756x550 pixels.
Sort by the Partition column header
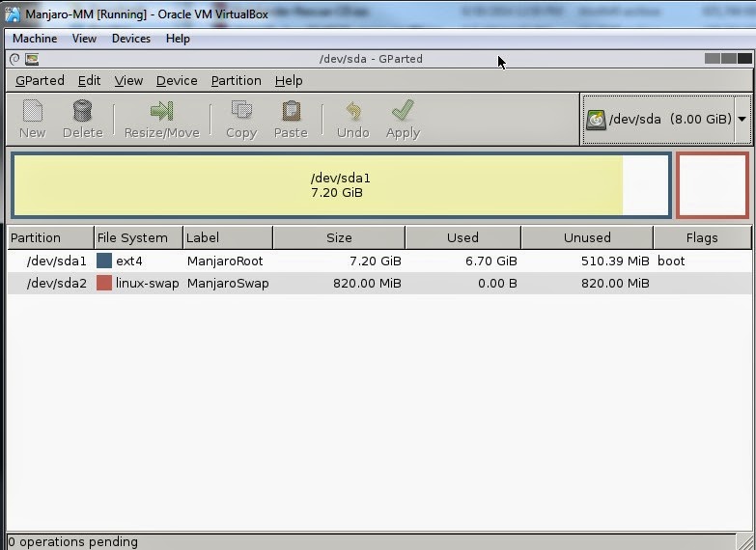coord(50,237)
